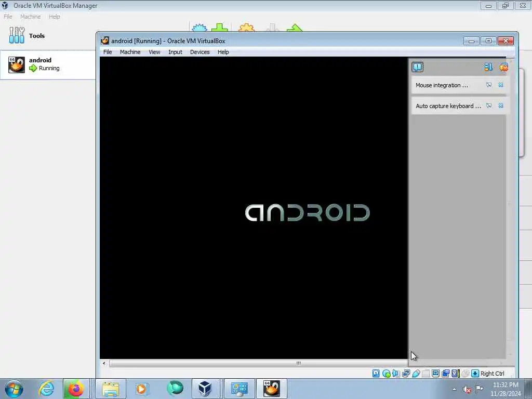Image resolution: width=532 pixels, height=399 pixels.
Task: Open Windows Explorer from the taskbar
Action: pos(111,389)
